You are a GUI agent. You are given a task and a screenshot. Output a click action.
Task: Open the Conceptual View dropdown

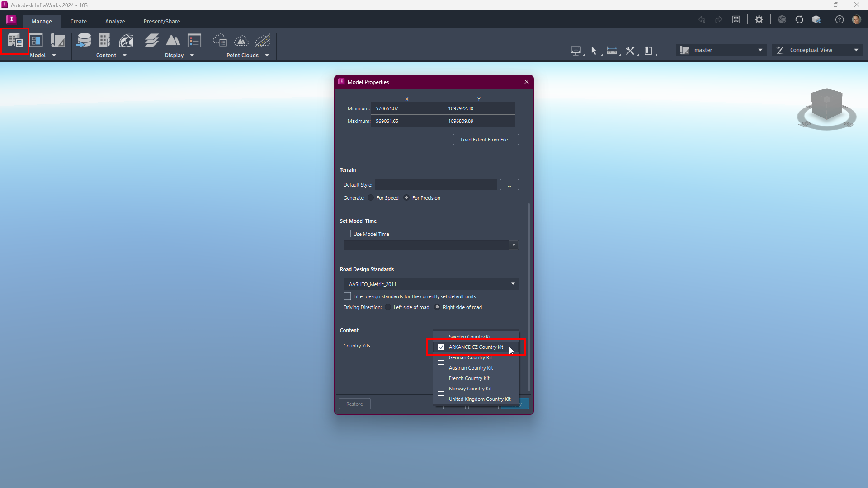point(856,50)
